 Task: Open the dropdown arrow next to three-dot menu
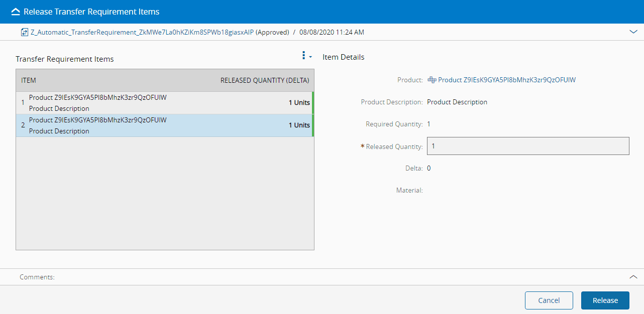pyautogui.click(x=310, y=57)
